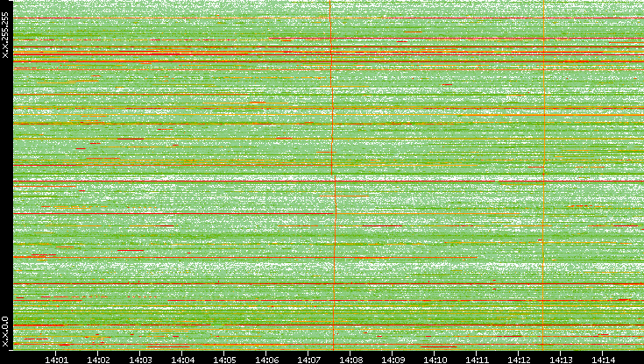This screenshot has height=364, width=644.
Task: Click the vertical orange spike after 14:12
Action: [543, 175]
